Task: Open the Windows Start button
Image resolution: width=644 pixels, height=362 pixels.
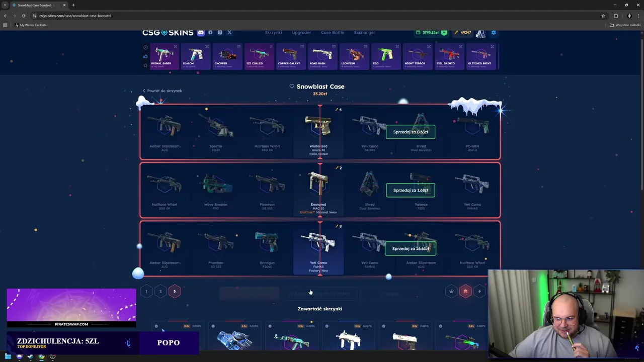Action: pyautogui.click(x=8, y=356)
